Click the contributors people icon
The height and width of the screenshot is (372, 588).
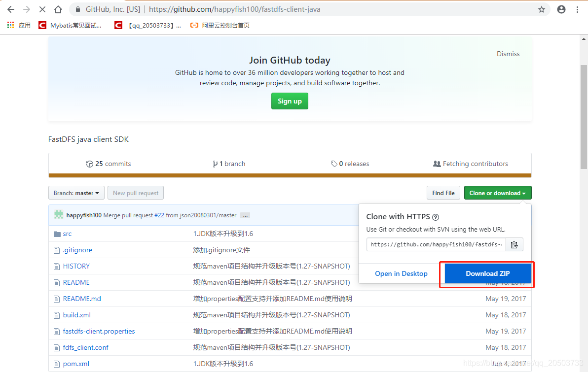click(x=437, y=164)
